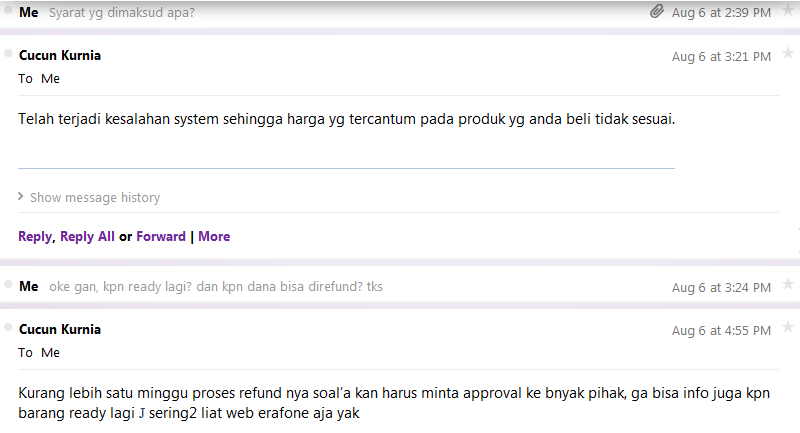The image size is (800, 433).
Task: Click the Reply link
Action: point(35,237)
